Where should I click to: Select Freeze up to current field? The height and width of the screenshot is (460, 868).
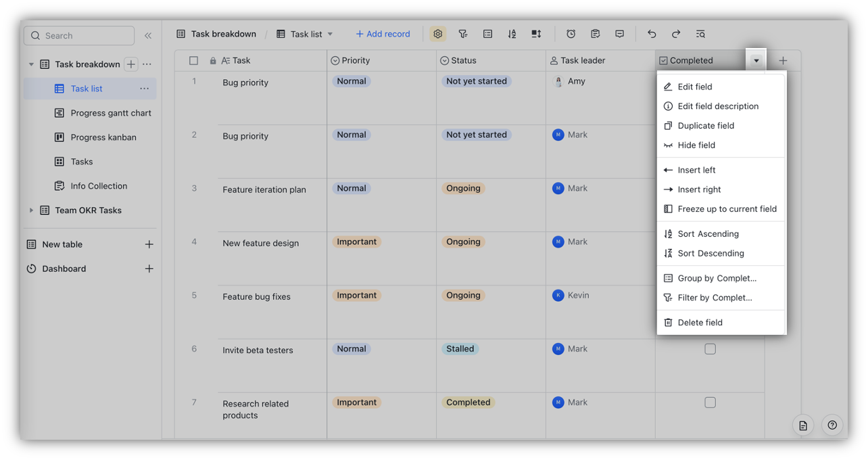point(727,208)
